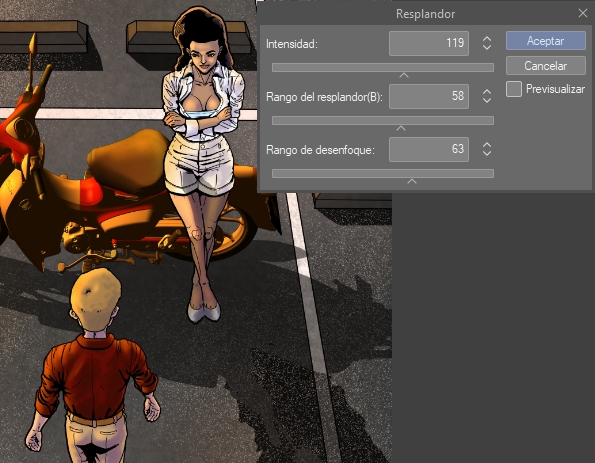Decrease Rango del resplandor value
The image size is (595, 463).
click(x=487, y=101)
